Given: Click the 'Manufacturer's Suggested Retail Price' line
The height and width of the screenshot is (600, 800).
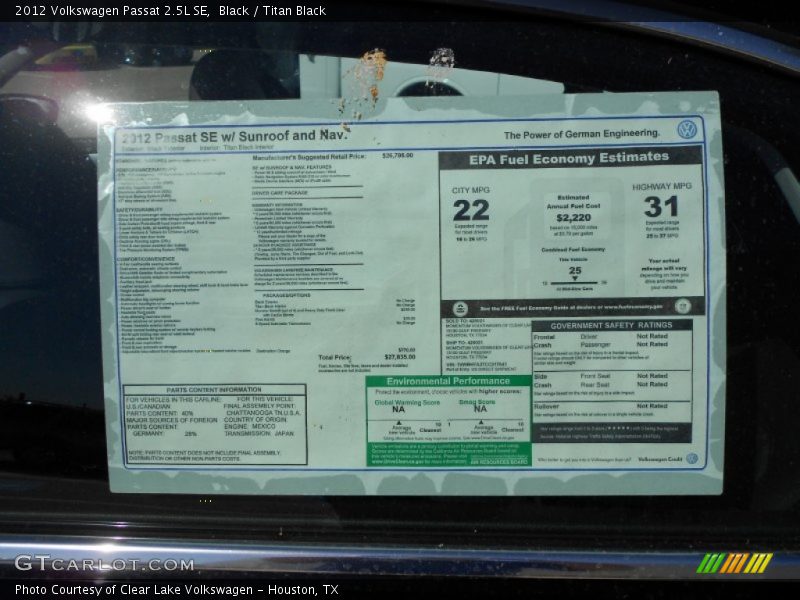Looking at the screenshot, I should click(x=333, y=156).
